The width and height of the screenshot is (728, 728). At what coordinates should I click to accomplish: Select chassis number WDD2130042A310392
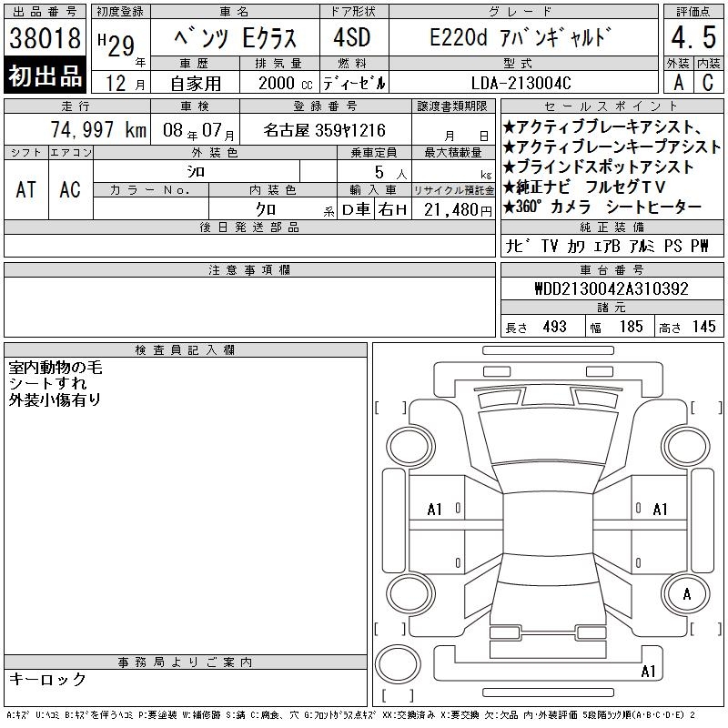(612, 288)
